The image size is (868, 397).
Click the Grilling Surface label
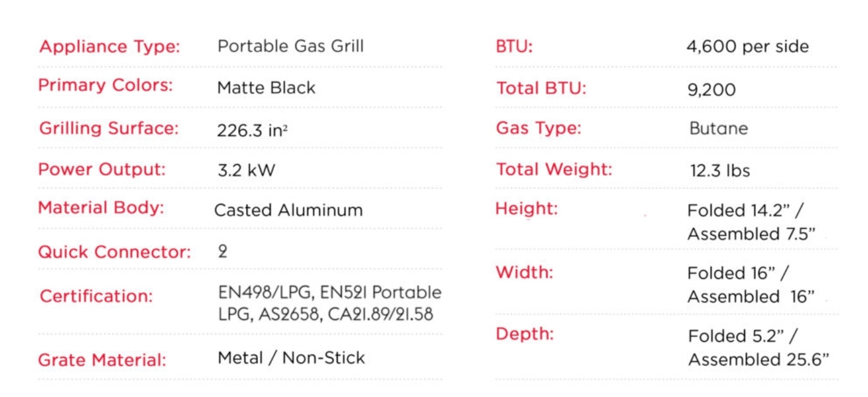coord(109,128)
